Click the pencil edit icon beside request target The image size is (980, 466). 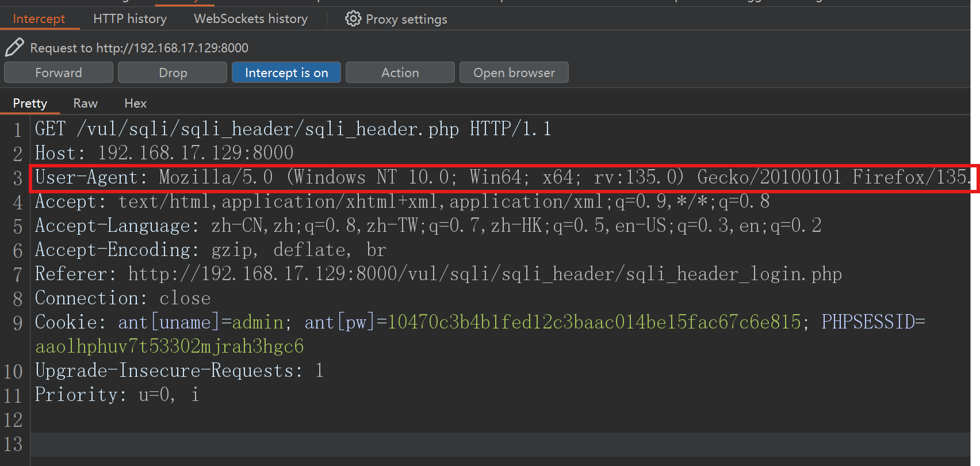[14, 47]
